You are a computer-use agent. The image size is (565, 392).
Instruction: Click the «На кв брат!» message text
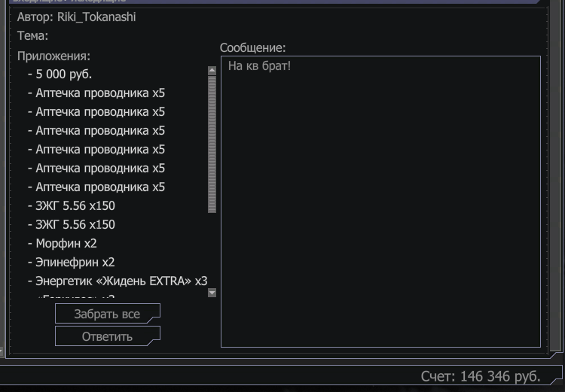point(259,67)
